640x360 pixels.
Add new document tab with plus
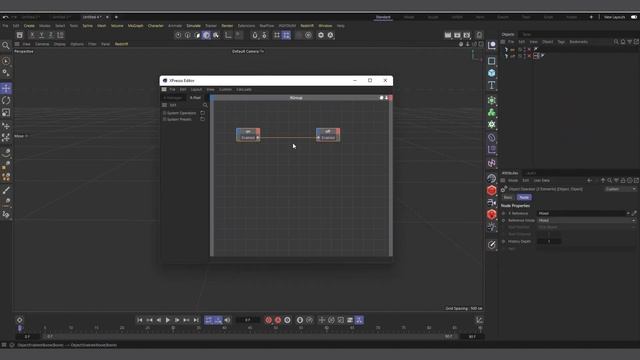116,17
